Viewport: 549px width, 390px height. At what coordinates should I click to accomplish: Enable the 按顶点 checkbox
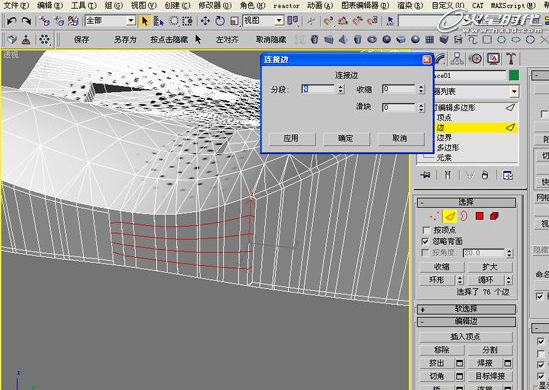tap(426, 230)
